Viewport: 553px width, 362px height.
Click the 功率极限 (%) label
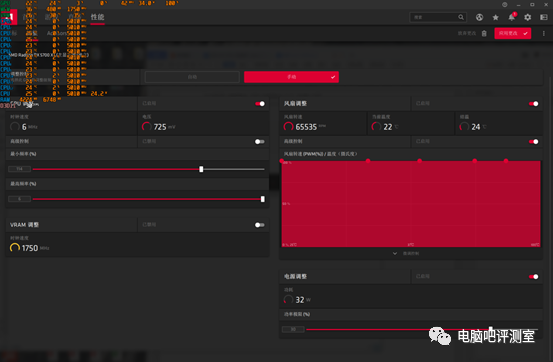click(x=297, y=314)
